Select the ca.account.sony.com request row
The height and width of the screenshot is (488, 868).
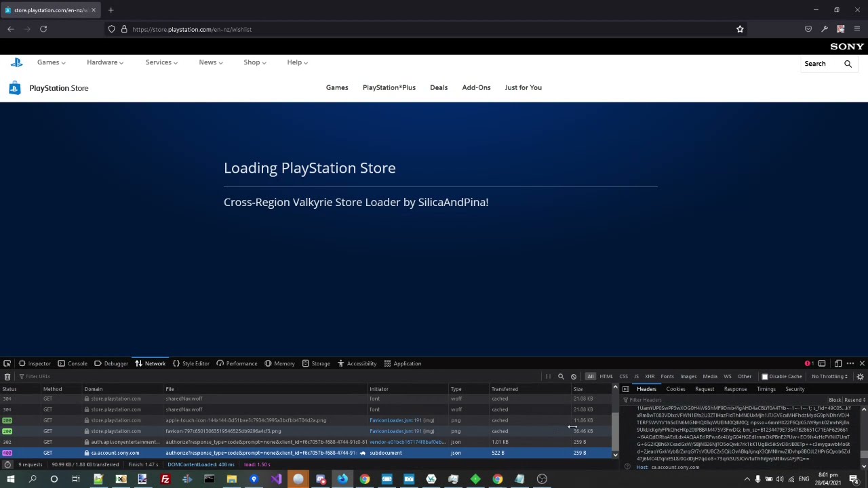[x=307, y=453]
